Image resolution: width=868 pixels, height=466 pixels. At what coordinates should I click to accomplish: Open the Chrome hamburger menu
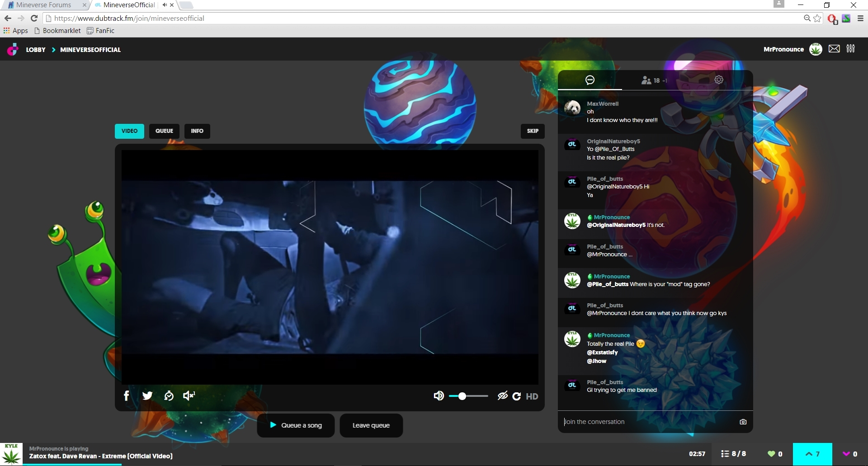point(860,19)
